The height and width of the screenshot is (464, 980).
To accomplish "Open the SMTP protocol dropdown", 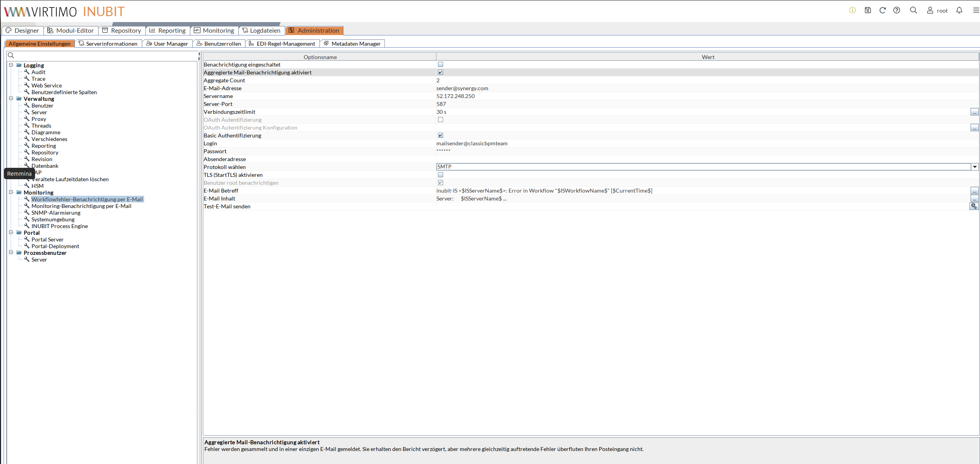I will (x=975, y=167).
